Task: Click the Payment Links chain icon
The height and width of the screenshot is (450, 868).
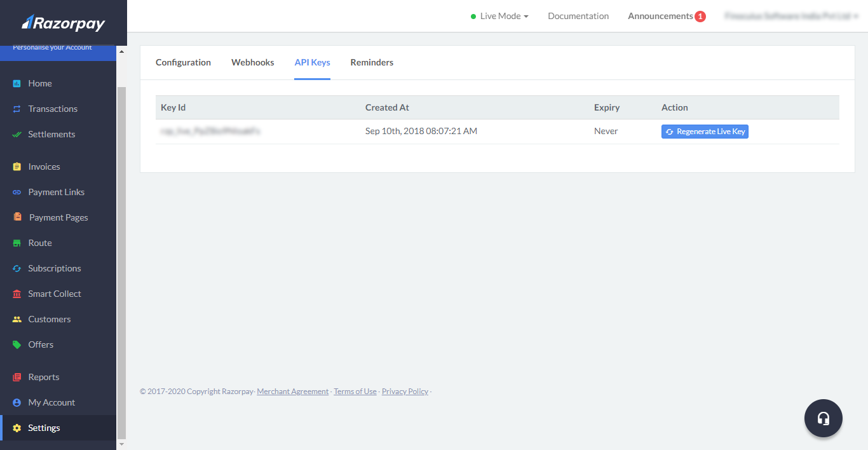Action: tap(17, 192)
